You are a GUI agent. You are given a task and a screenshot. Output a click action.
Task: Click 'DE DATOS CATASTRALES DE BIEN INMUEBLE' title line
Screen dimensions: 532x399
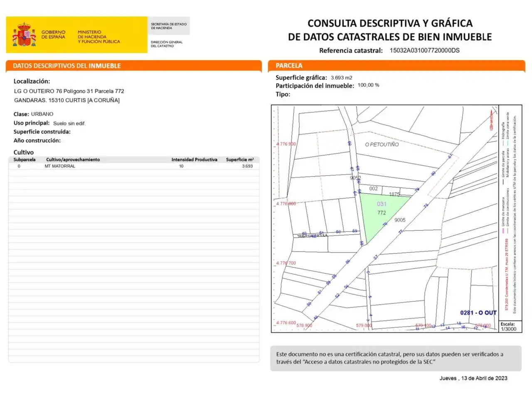tap(390, 37)
